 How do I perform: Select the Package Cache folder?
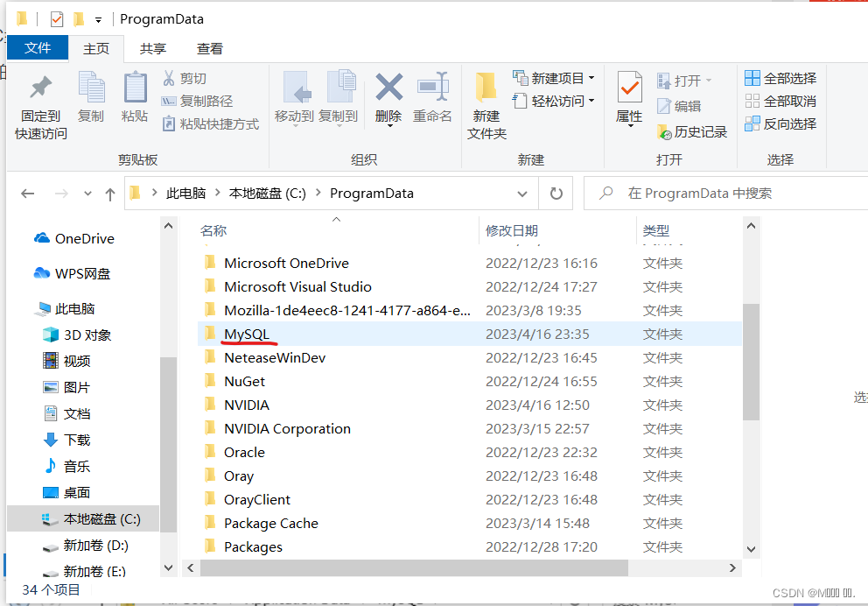click(x=469, y=524)
